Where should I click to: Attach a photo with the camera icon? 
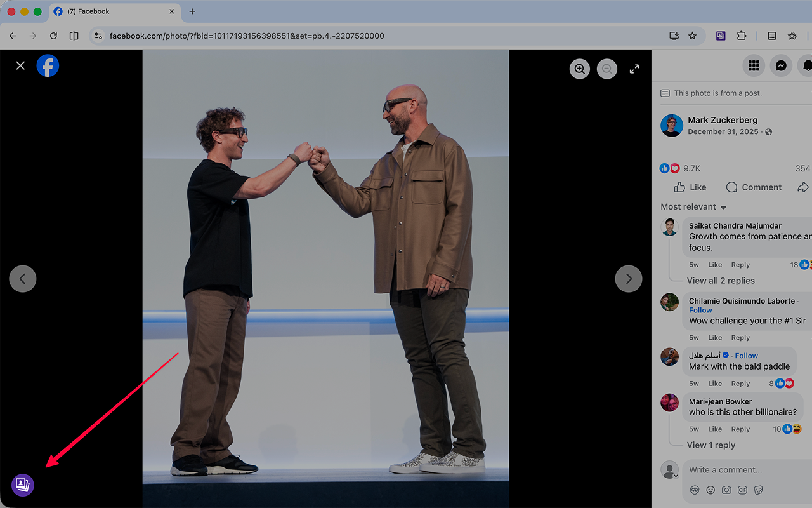[726, 490]
